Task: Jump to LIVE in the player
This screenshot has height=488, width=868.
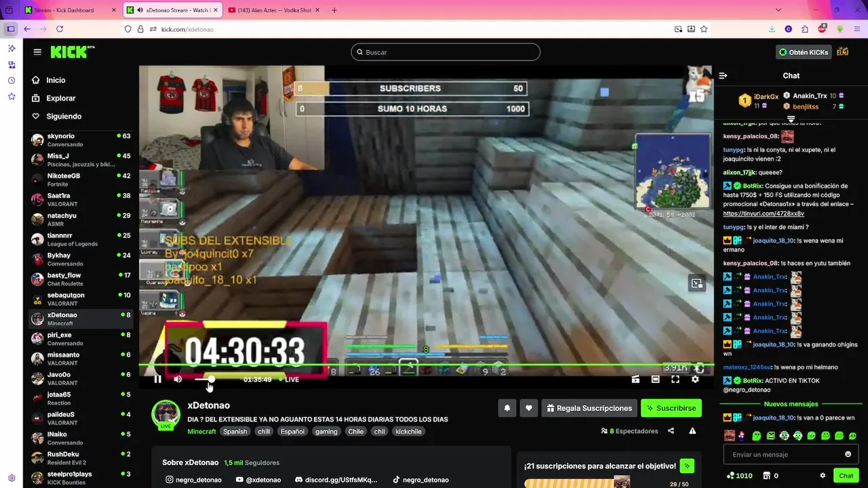Action: click(x=288, y=380)
